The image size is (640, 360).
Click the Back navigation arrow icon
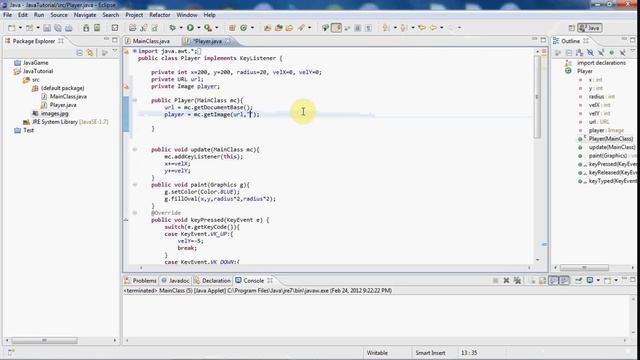click(x=433, y=28)
